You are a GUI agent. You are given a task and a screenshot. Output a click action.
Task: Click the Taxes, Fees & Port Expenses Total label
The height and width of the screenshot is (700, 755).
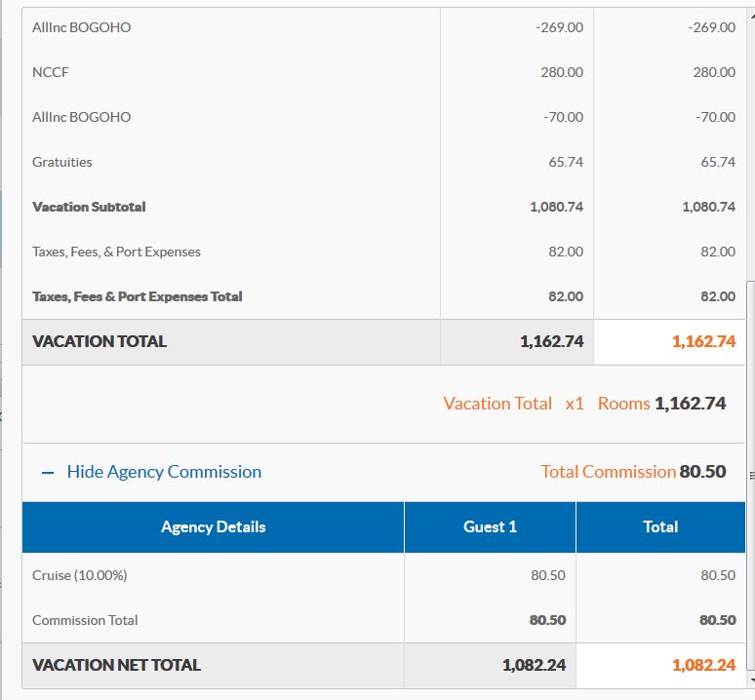coord(137,296)
